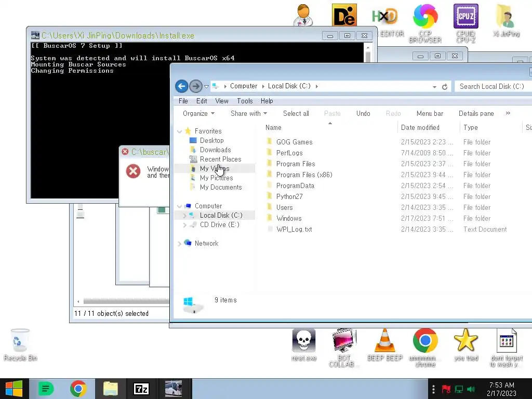Open the CCP BROWSER desktop icon
Screen dimensions: 532x399
(x=425, y=23)
